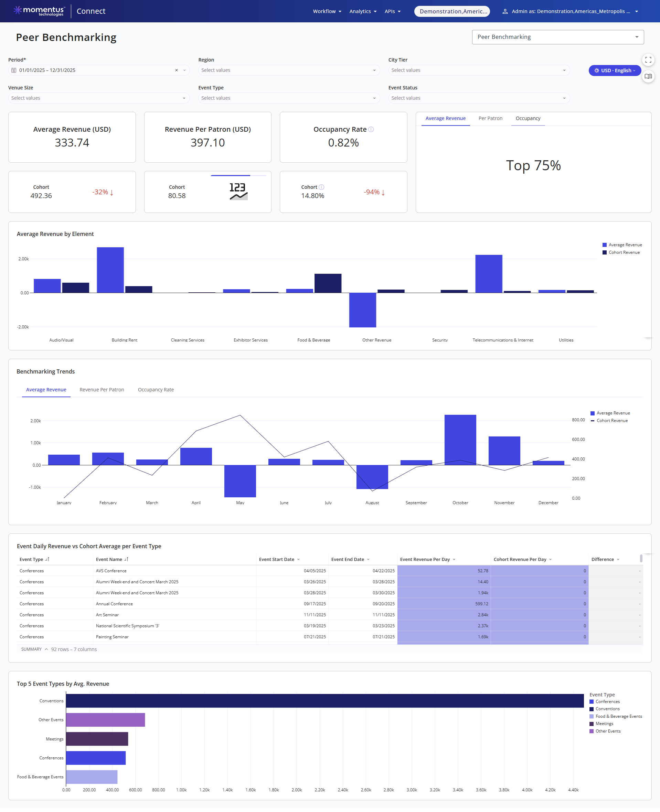Click the Momentus Technologies logo

coord(39,11)
